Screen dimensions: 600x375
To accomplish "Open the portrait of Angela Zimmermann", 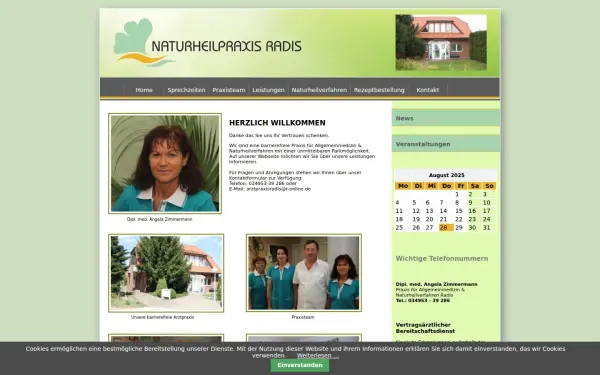I will coord(165,163).
